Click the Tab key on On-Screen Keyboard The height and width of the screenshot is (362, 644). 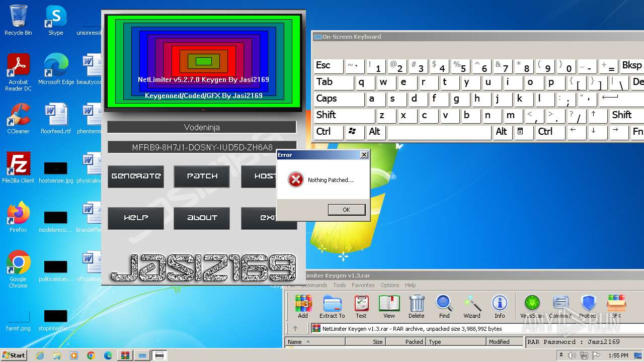[x=334, y=82]
